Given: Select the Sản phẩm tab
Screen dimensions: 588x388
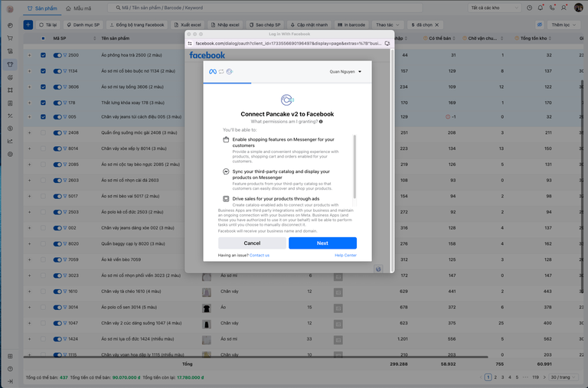Looking at the screenshot, I should point(45,8).
